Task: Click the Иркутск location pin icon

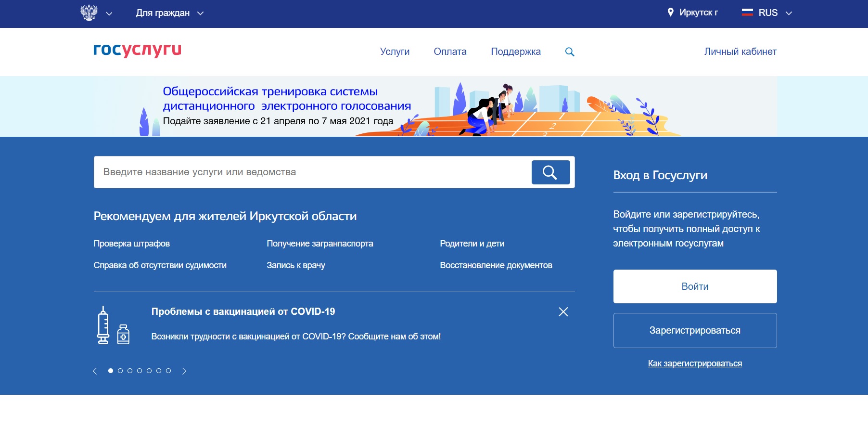Action: pyautogui.click(x=670, y=13)
